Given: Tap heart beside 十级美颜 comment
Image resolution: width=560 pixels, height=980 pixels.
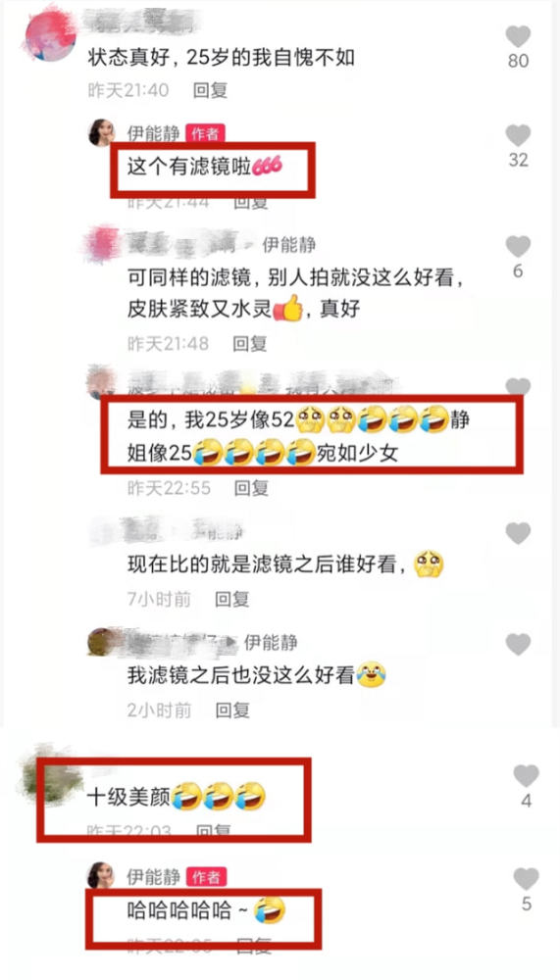Looking at the screenshot, I should [527, 775].
